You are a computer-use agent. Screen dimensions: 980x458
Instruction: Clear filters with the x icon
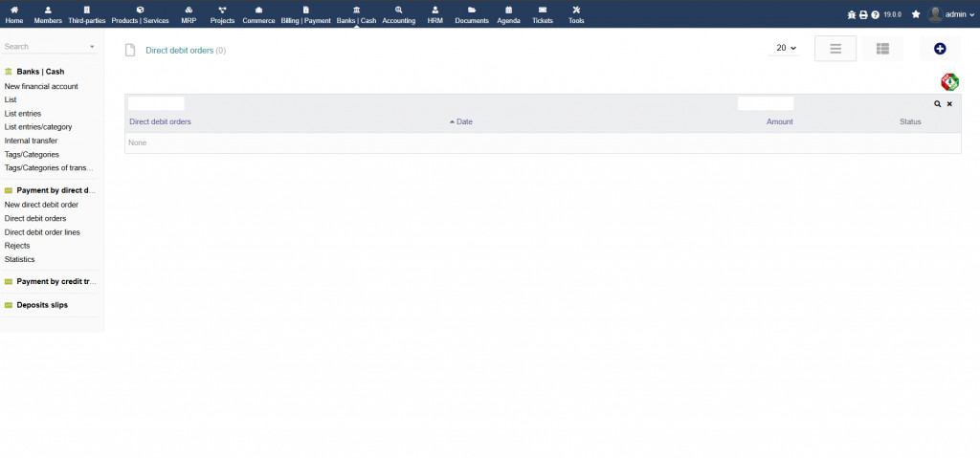click(x=949, y=103)
